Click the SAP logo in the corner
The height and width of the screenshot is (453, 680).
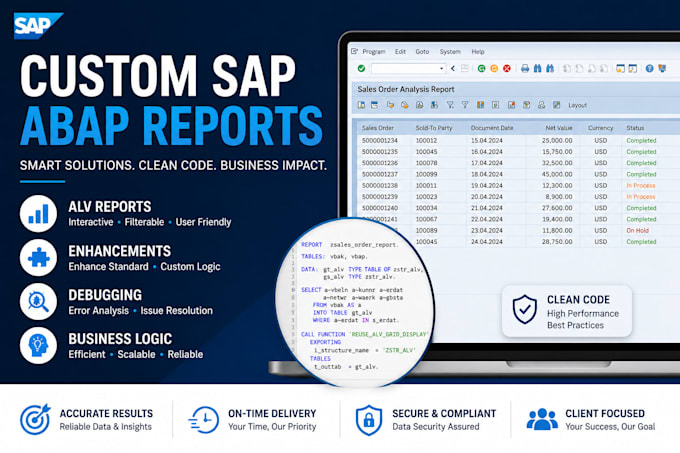(38, 26)
